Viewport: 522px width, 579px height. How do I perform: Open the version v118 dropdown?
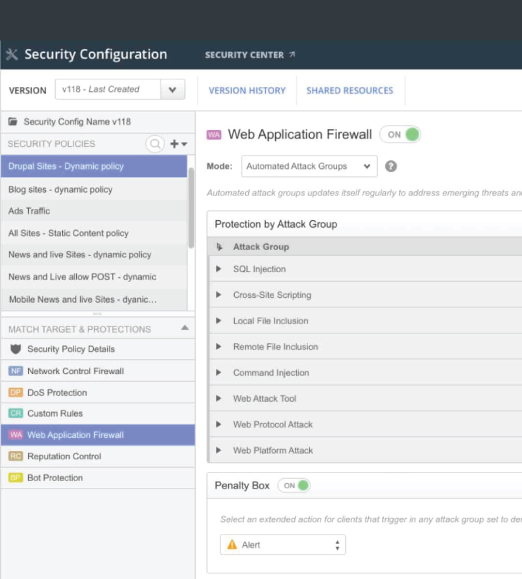click(120, 89)
